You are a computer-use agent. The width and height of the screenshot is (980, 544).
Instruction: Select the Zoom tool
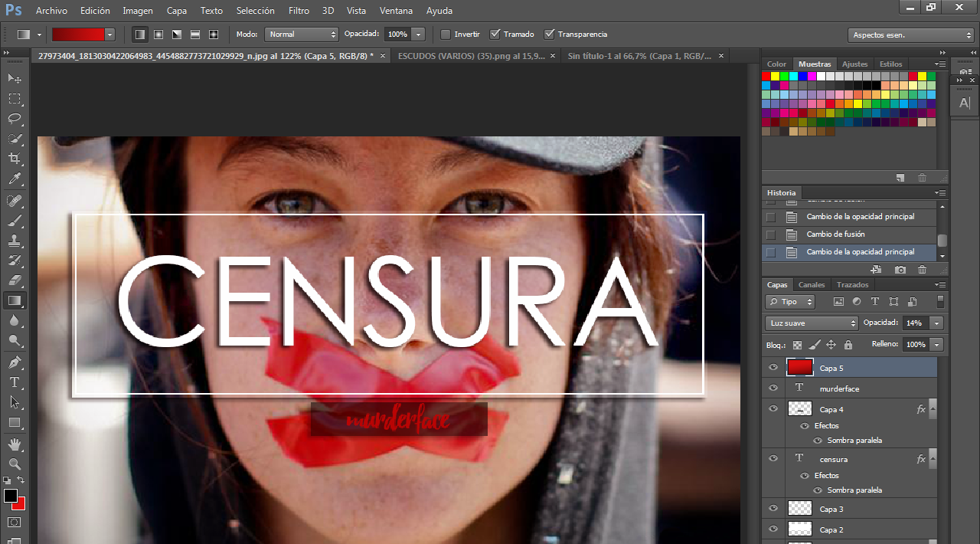[14, 464]
